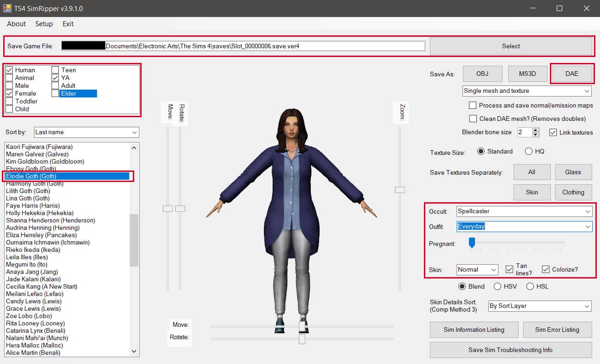The height and width of the screenshot is (364, 600).
Task: Open the Outfit Everyday dropdown
Action: [524, 226]
